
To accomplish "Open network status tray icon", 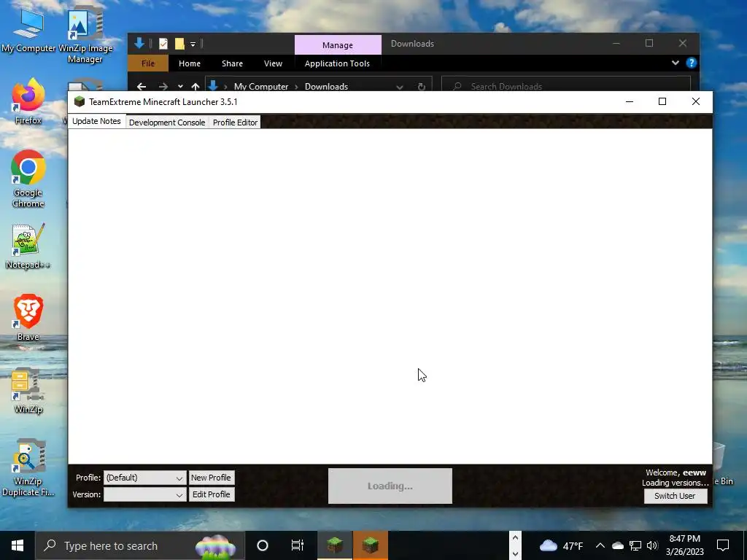I will click(x=635, y=545).
